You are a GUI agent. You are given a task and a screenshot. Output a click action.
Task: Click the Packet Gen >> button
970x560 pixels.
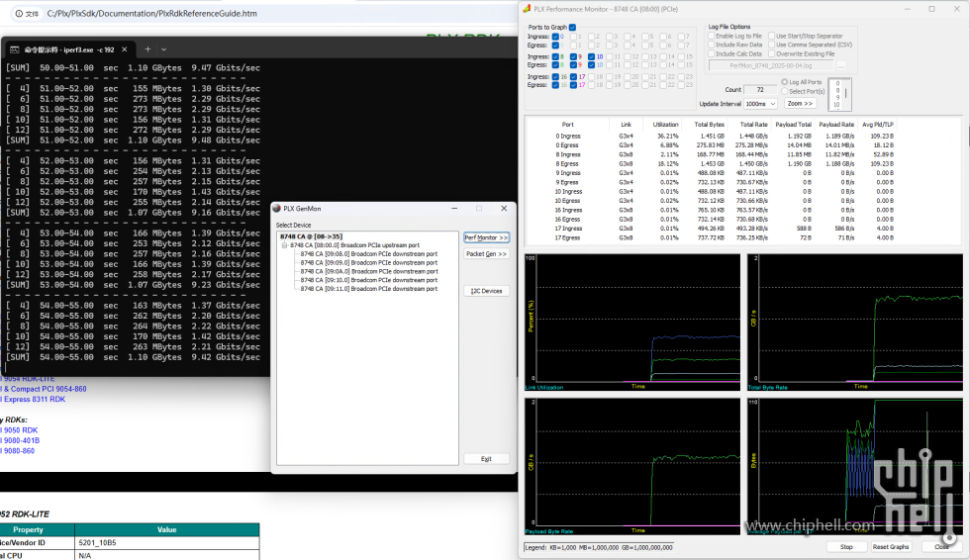point(486,254)
